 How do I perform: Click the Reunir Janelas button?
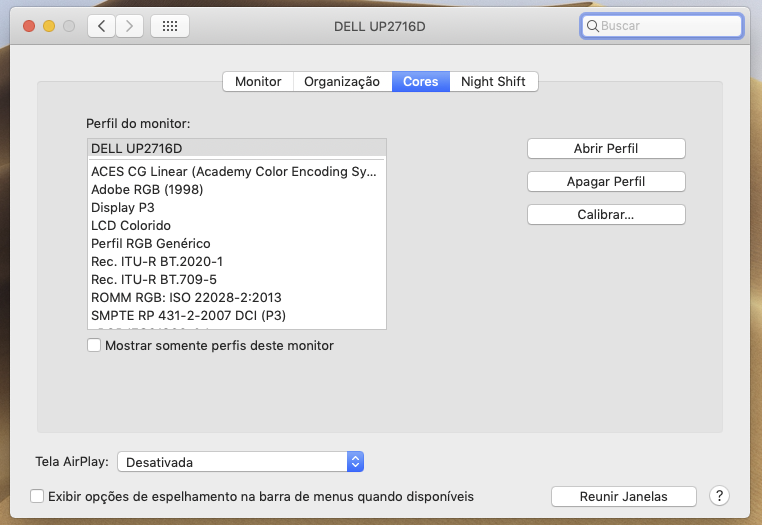(x=623, y=496)
